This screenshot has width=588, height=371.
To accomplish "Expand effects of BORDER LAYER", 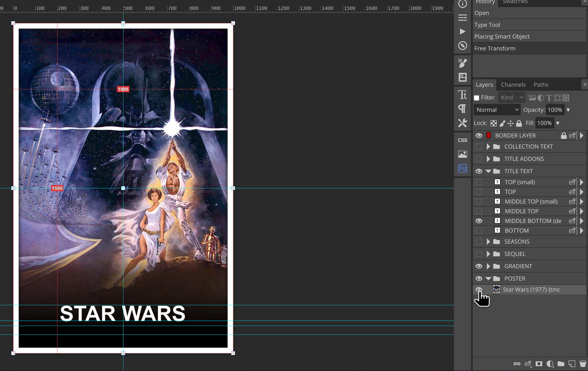I will click(x=582, y=136).
